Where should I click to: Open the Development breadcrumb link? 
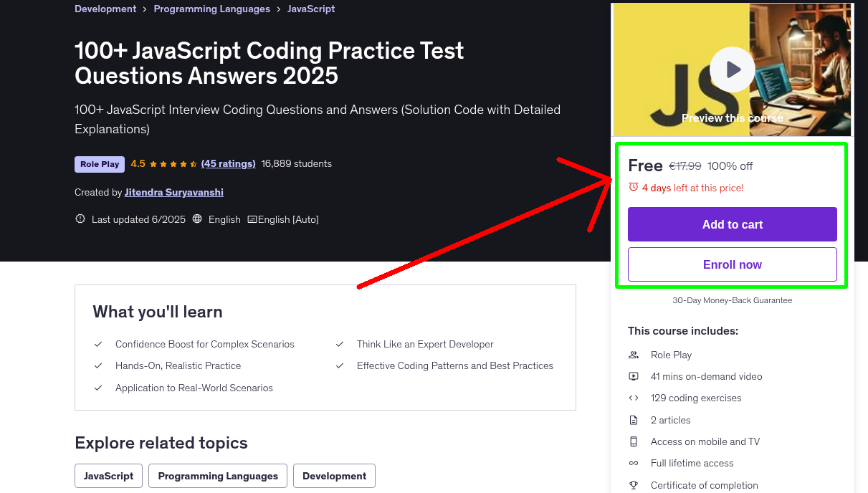click(105, 9)
